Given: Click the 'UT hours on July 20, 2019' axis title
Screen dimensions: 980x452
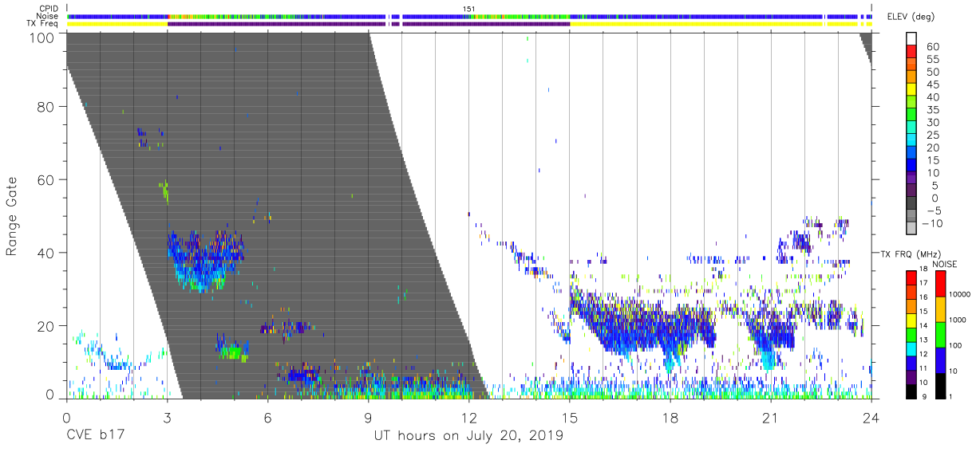Looking at the screenshot, I should pyautogui.click(x=468, y=436).
